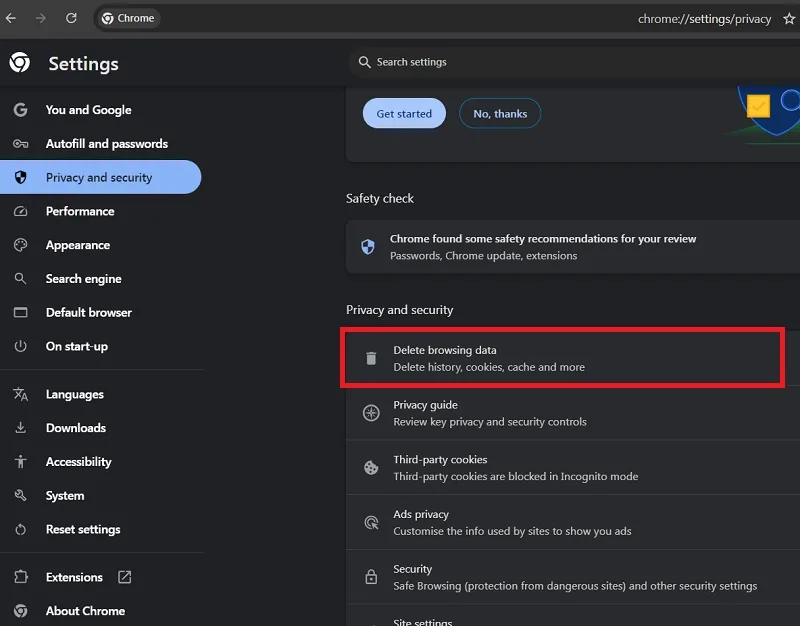800x626 pixels.
Task: Click the trash icon for Delete browsing data
Action: click(371, 358)
